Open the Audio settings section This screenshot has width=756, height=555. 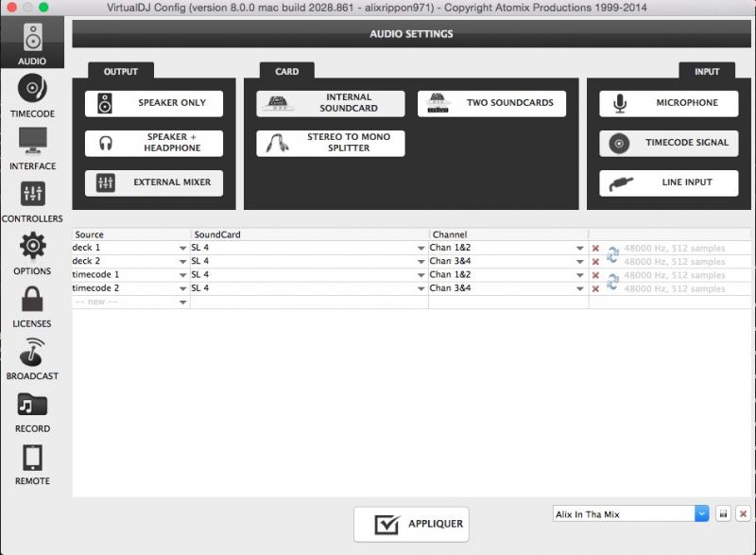click(32, 43)
